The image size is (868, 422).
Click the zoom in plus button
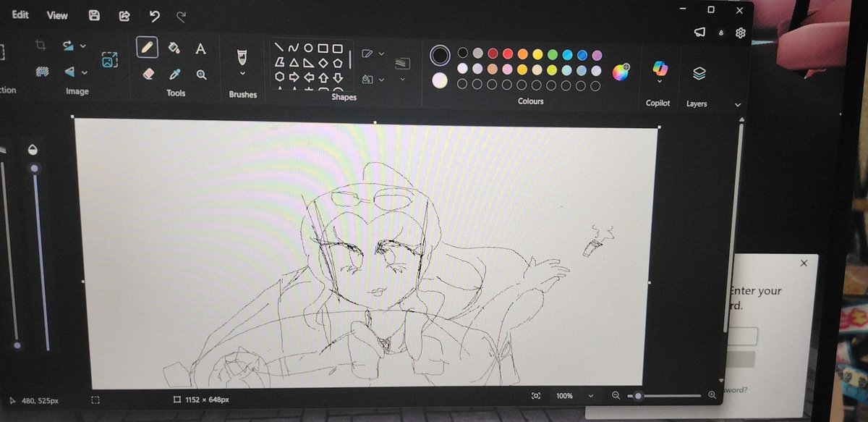pyautogui.click(x=712, y=395)
